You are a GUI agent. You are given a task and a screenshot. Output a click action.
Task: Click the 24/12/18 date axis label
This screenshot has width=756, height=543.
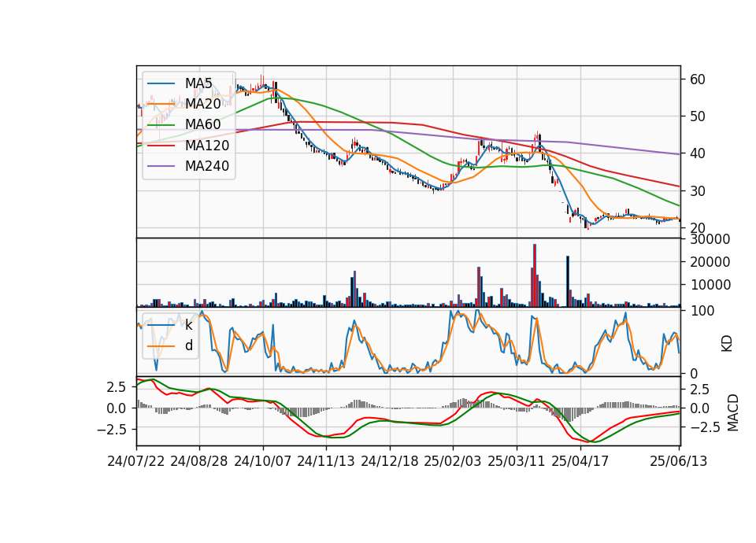coord(390,461)
